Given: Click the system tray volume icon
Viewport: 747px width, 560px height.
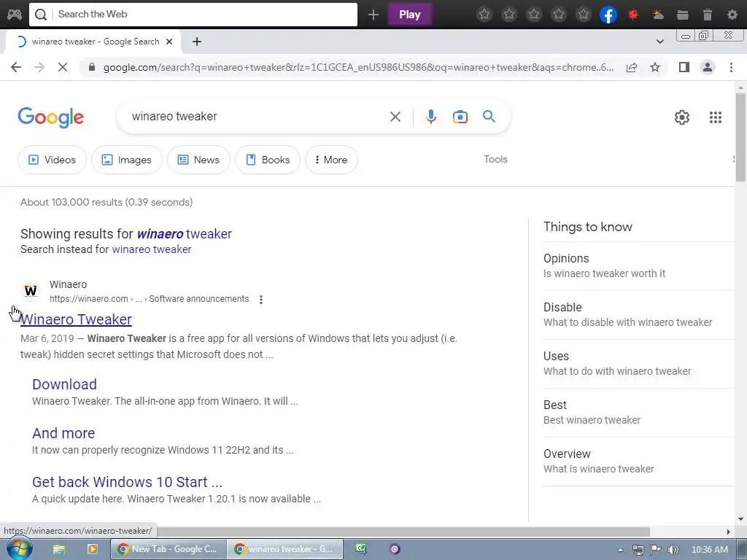Looking at the screenshot, I should (x=673, y=550).
